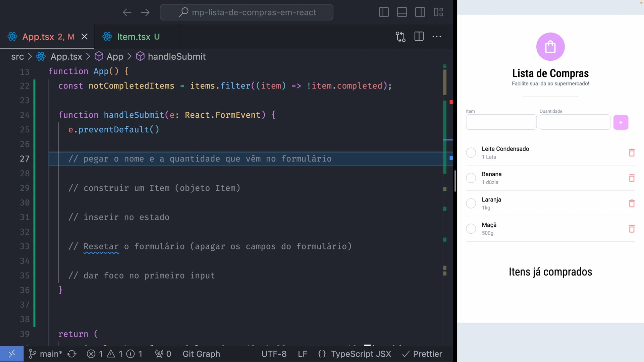Expand the App.tsx breadcrumb segment

click(x=66, y=57)
